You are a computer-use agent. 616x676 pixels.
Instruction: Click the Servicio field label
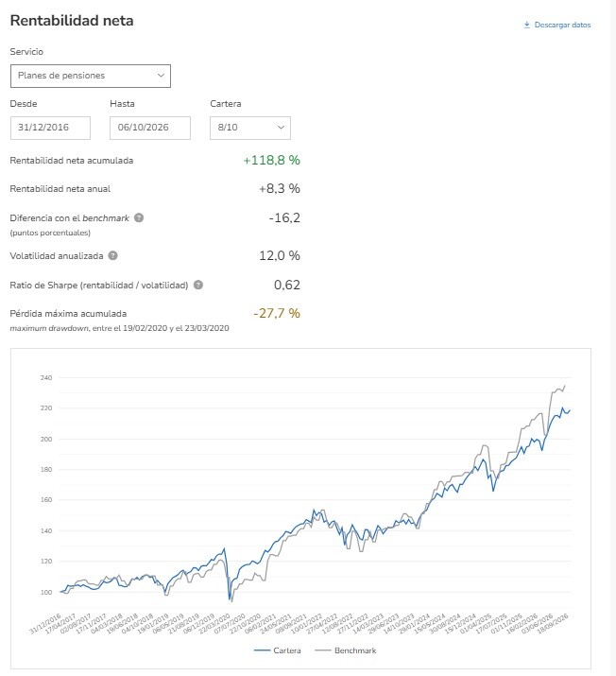[26, 52]
